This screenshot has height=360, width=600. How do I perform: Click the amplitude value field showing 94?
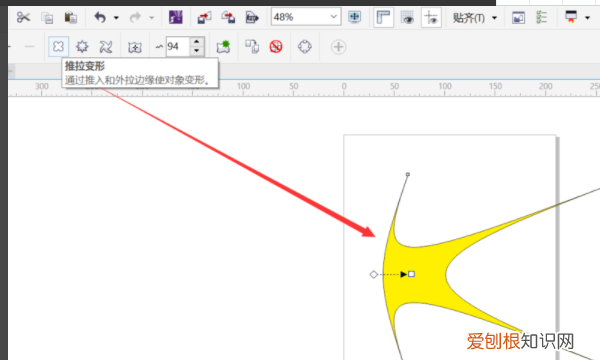(178, 47)
